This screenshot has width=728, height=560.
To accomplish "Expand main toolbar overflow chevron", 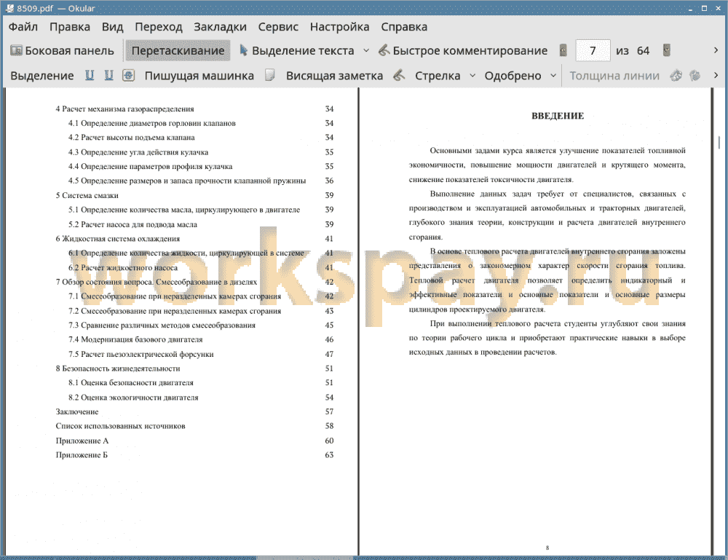I will (716, 51).
